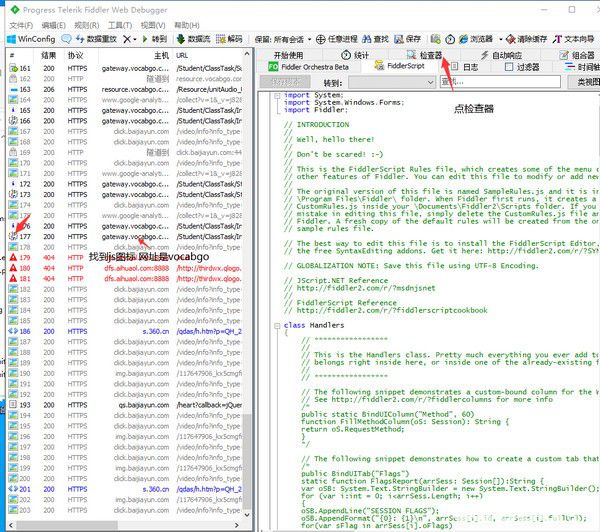
Task: Click the session list scroll right arrow
Action: tap(236, 525)
